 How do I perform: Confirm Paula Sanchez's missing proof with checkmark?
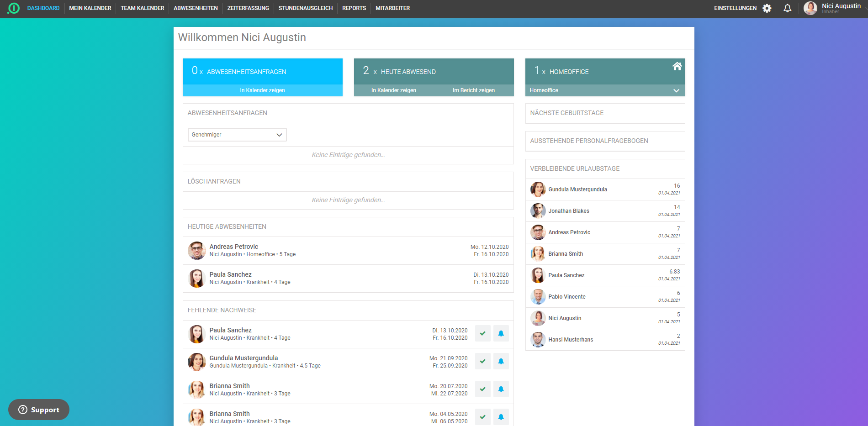(482, 333)
